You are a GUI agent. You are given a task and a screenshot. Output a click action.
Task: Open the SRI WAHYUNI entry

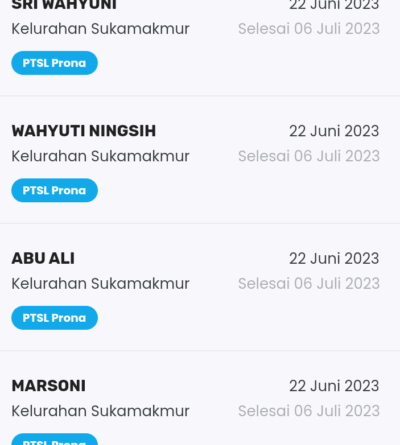pos(200,48)
